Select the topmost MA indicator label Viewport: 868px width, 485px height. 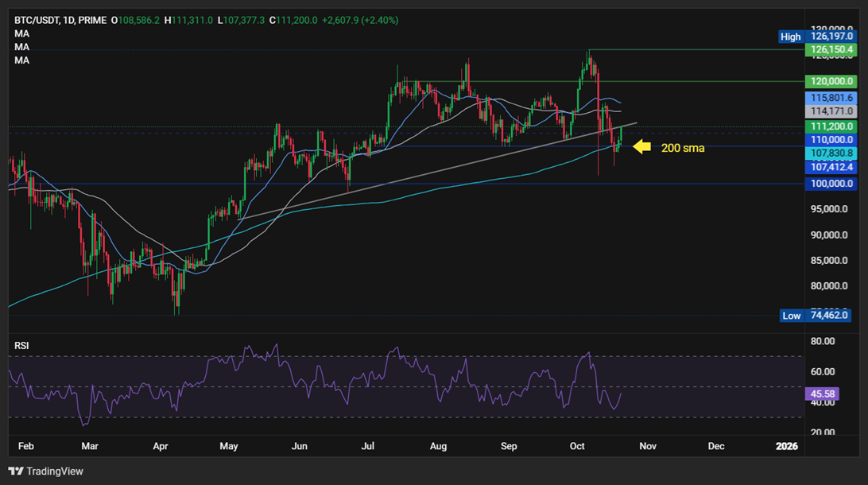coord(21,33)
